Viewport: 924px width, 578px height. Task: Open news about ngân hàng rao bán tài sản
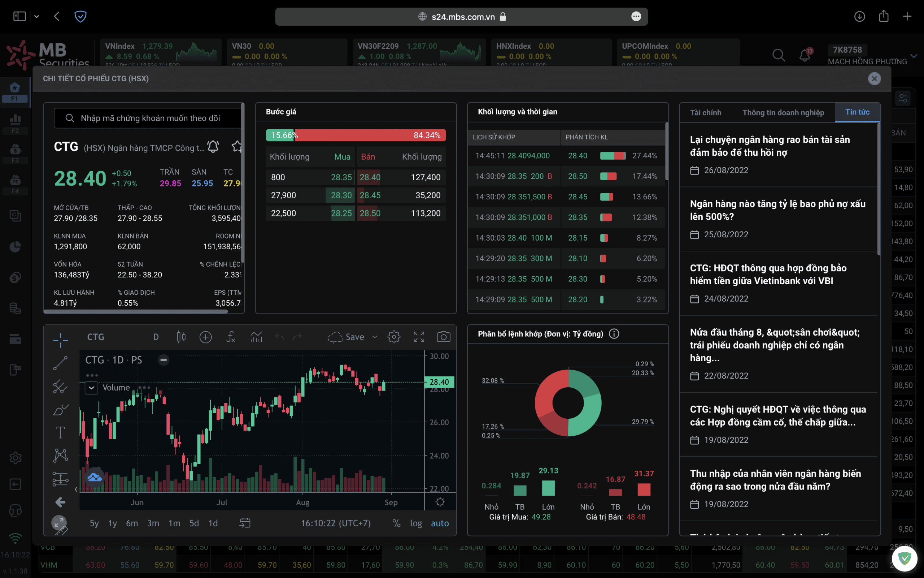coord(770,146)
